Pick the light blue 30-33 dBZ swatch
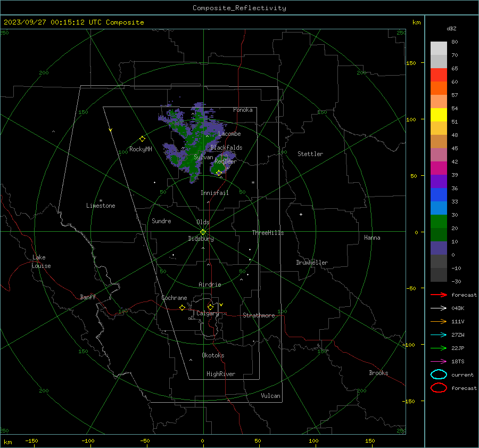 (439, 208)
